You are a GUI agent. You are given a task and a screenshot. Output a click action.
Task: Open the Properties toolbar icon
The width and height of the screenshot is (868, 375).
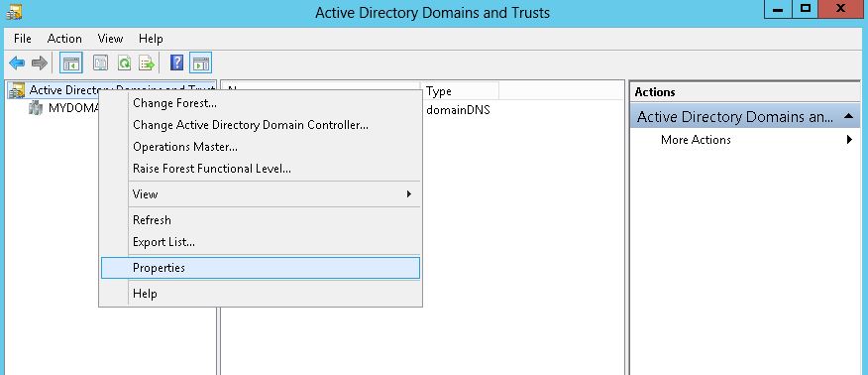(100, 63)
